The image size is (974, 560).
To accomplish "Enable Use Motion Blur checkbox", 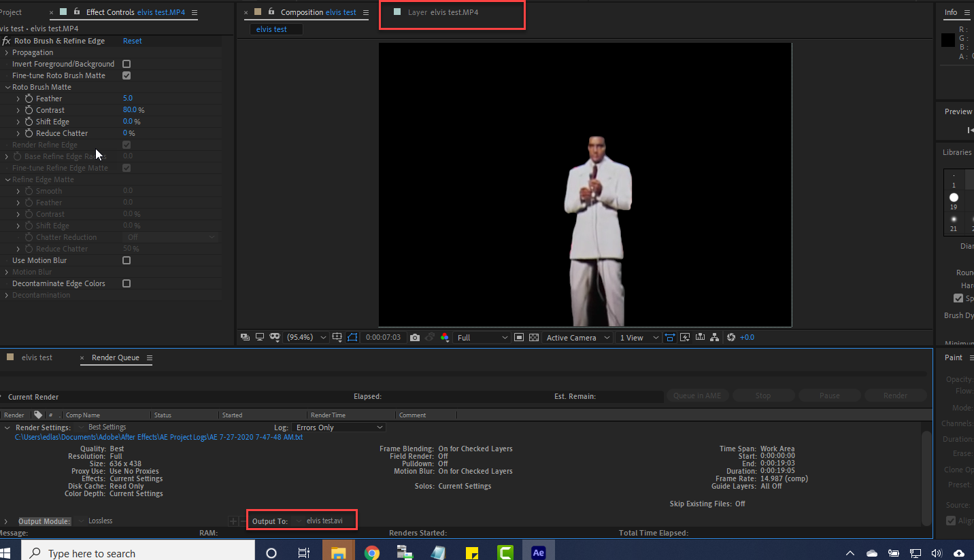I will (127, 260).
